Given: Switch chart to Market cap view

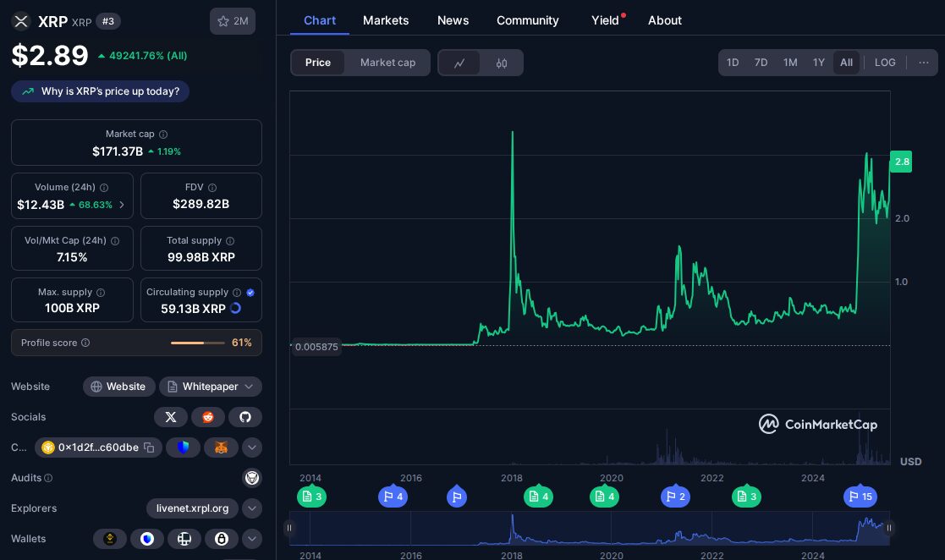Looking at the screenshot, I should point(387,63).
